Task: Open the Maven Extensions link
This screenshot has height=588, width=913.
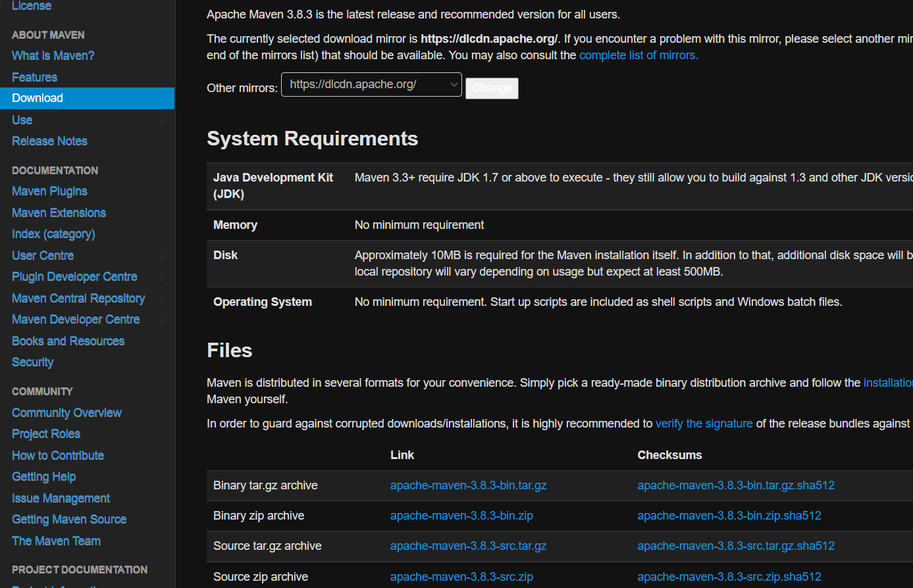Action: click(59, 212)
